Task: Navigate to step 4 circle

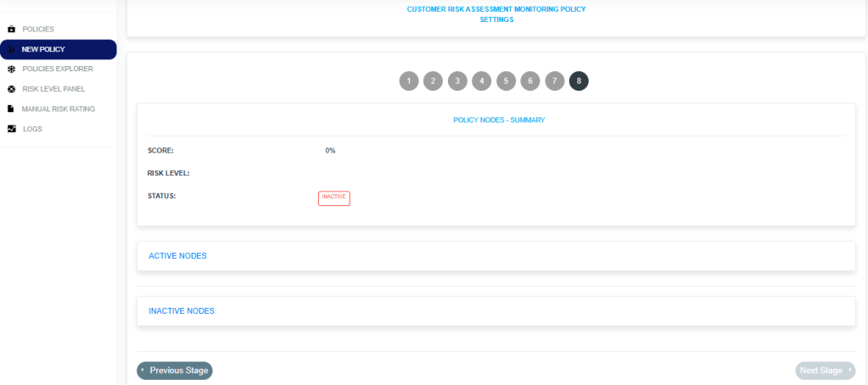Action: pyautogui.click(x=481, y=81)
